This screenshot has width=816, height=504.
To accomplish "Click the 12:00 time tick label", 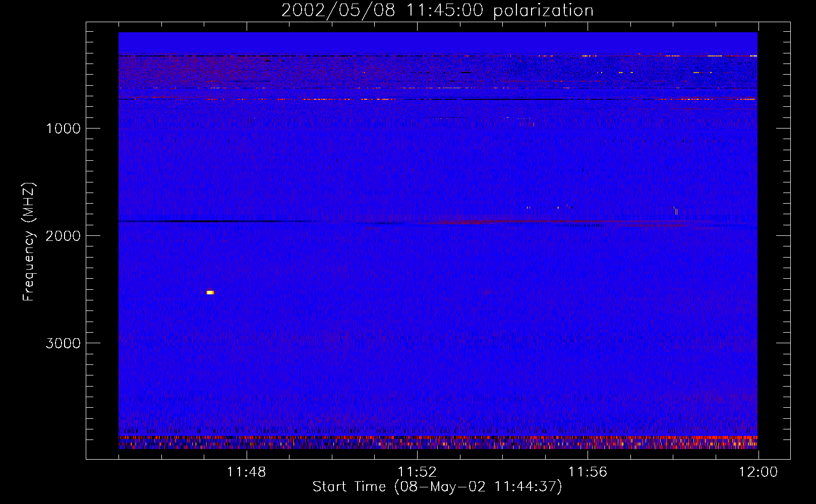I will (758, 472).
